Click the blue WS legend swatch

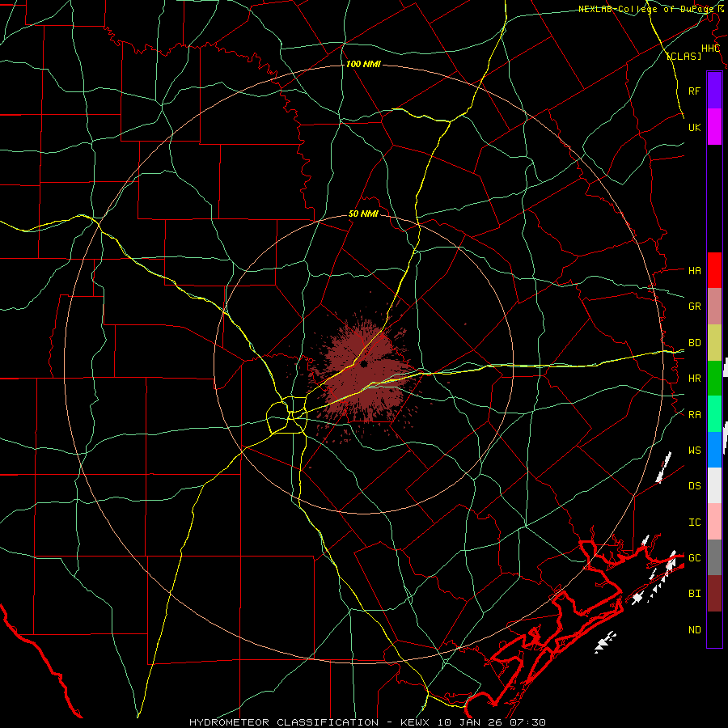click(714, 450)
